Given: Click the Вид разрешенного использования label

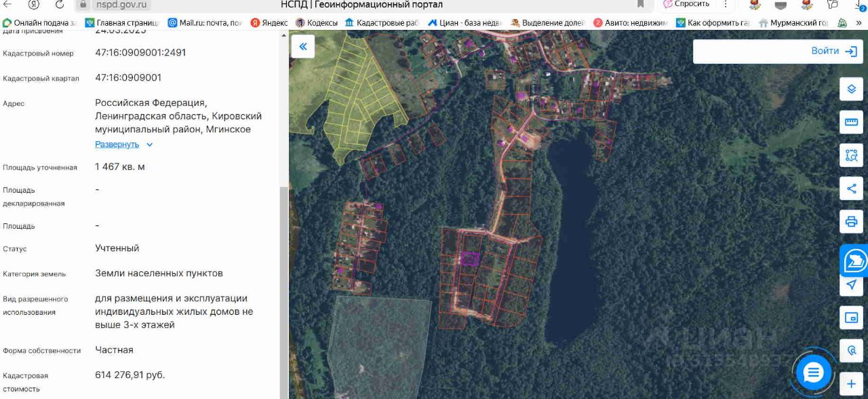Looking at the screenshot, I should click(x=35, y=305).
